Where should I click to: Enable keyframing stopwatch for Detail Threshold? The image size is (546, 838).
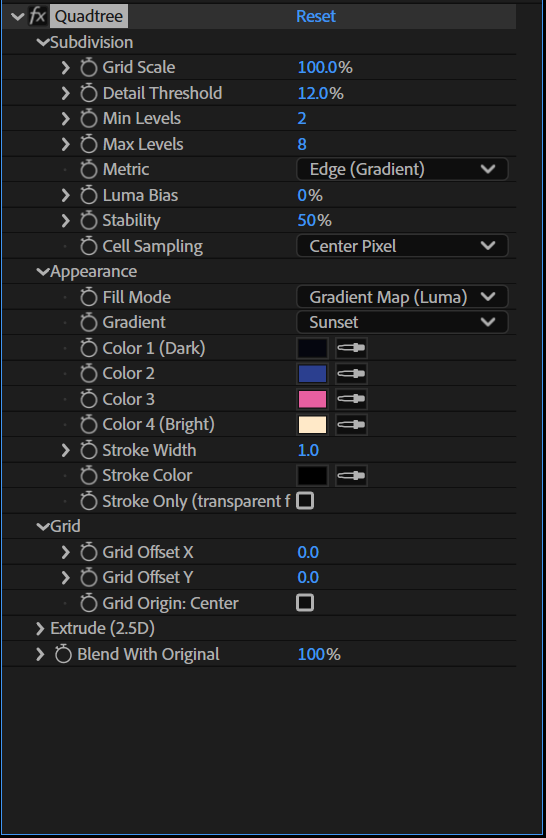point(89,93)
